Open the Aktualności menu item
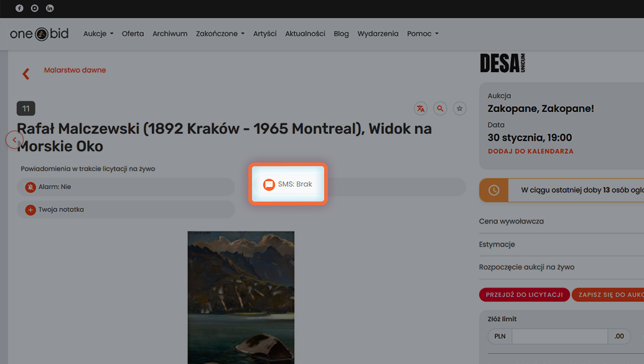 pyautogui.click(x=305, y=34)
